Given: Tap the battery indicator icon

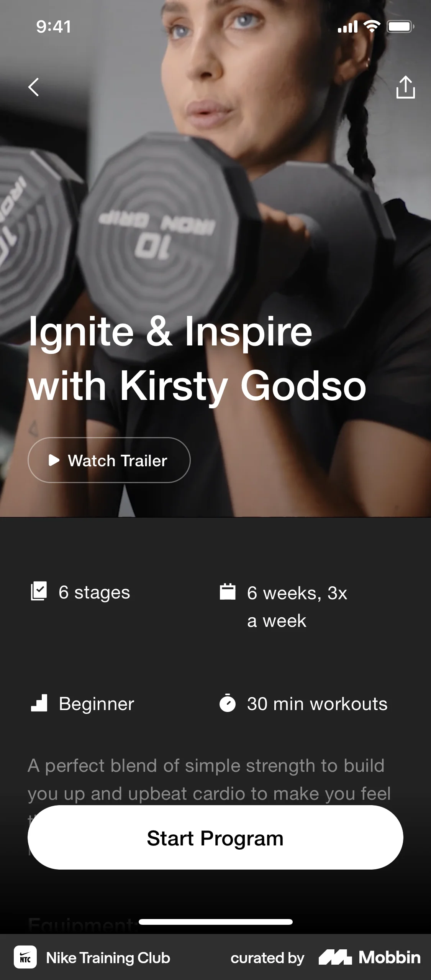Looking at the screenshot, I should (x=400, y=26).
